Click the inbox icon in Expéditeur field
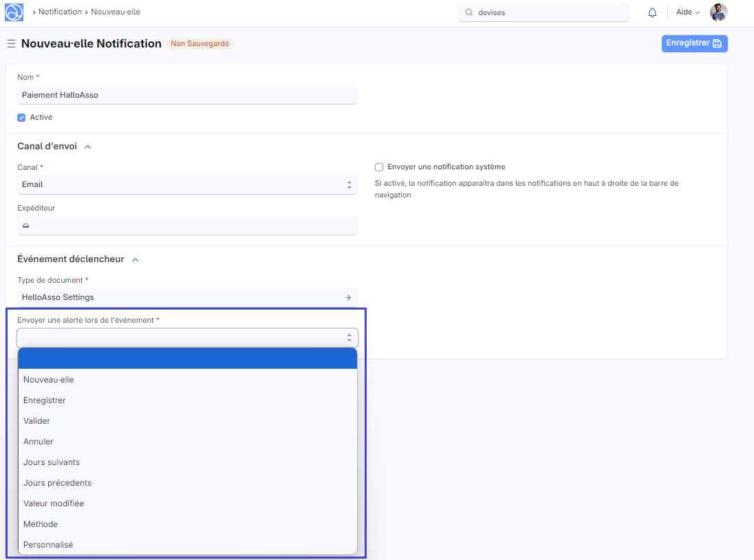The image size is (754, 560). (26, 226)
